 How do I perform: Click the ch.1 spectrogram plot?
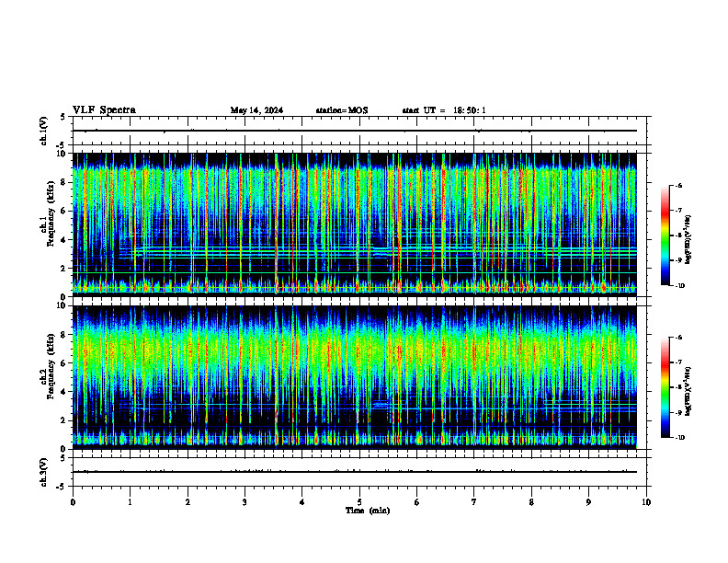tap(355, 224)
